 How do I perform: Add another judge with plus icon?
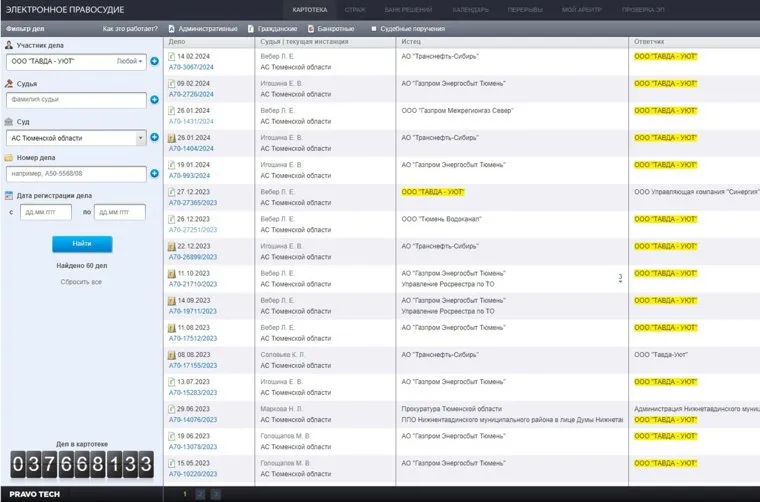pyautogui.click(x=154, y=100)
